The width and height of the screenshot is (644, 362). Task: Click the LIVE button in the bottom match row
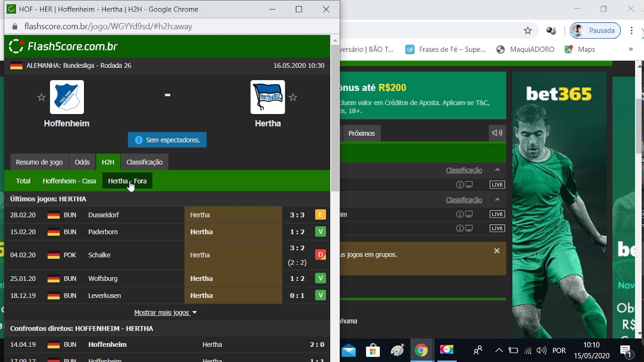click(497, 228)
